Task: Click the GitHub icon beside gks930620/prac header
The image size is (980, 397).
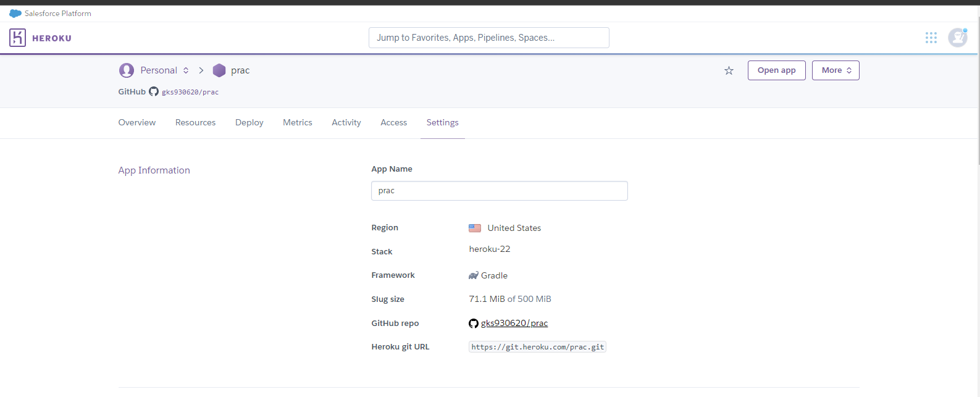Action: [x=154, y=91]
